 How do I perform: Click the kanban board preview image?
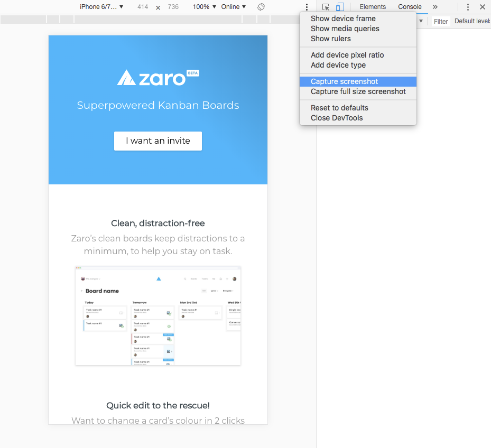click(x=158, y=316)
